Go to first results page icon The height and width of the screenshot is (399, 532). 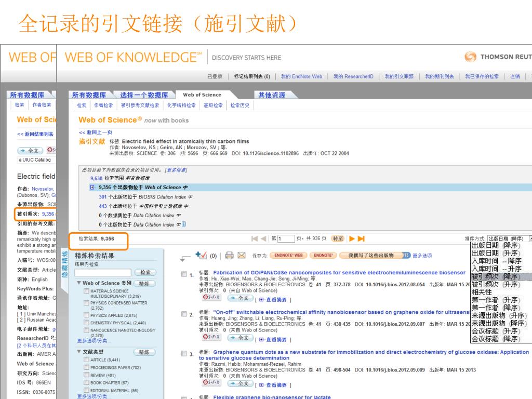tap(255, 239)
